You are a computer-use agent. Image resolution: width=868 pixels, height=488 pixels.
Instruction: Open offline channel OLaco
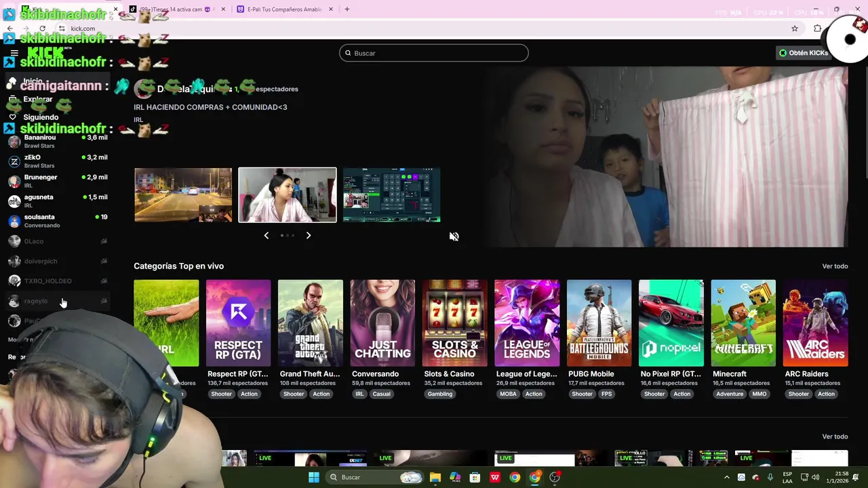coord(58,241)
